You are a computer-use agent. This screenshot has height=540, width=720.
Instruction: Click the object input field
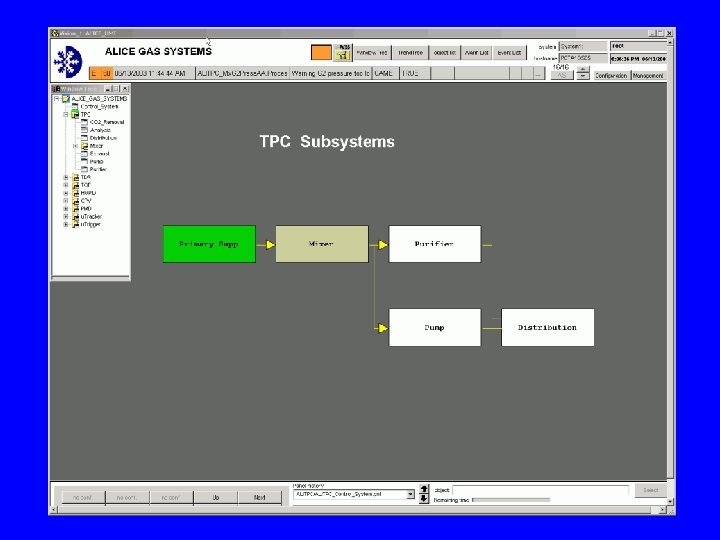(x=540, y=490)
